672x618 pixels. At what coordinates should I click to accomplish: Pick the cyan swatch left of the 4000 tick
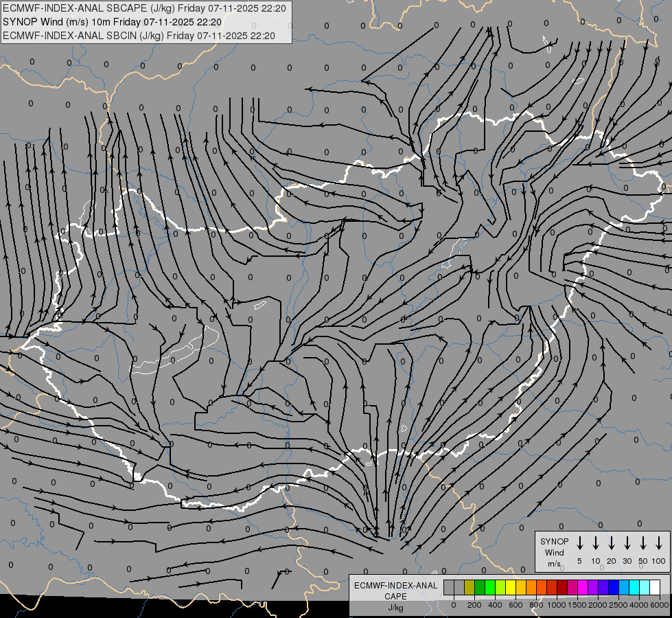(634, 587)
